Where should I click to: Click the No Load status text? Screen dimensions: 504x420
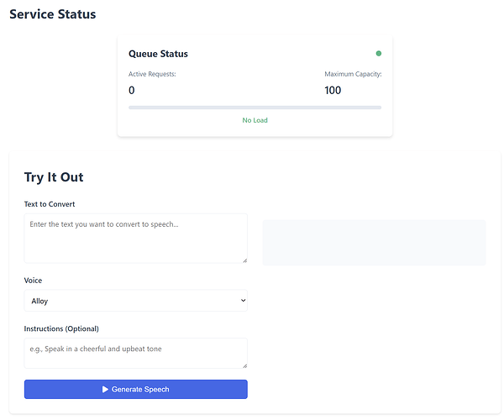(x=255, y=120)
